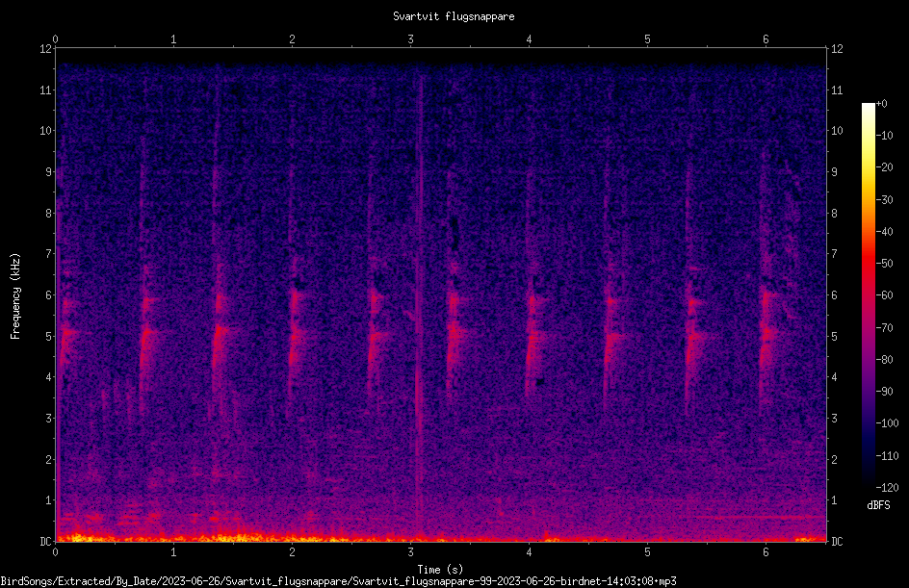Click the 'dBFS' label under the color scale

tap(878, 505)
